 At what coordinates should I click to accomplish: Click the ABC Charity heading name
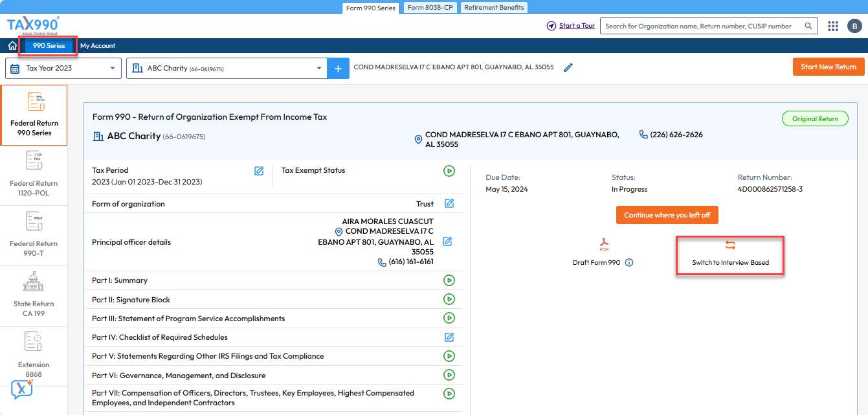pos(133,136)
